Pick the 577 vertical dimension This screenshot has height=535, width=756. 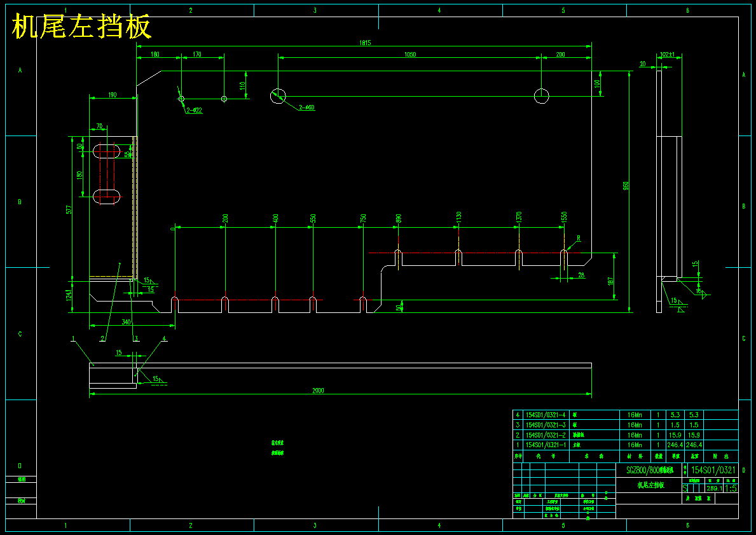coord(69,209)
